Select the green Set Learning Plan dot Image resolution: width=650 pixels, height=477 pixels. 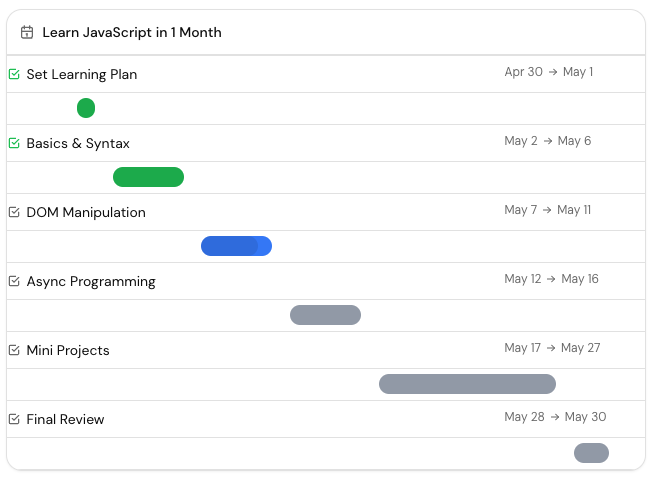pyautogui.click(x=86, y=108)
